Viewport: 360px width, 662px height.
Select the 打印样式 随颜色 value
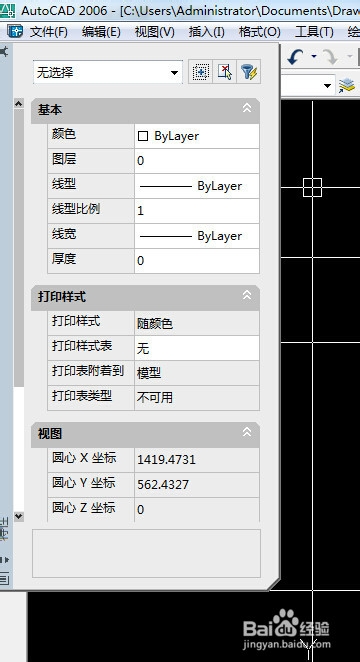(197, 323)
